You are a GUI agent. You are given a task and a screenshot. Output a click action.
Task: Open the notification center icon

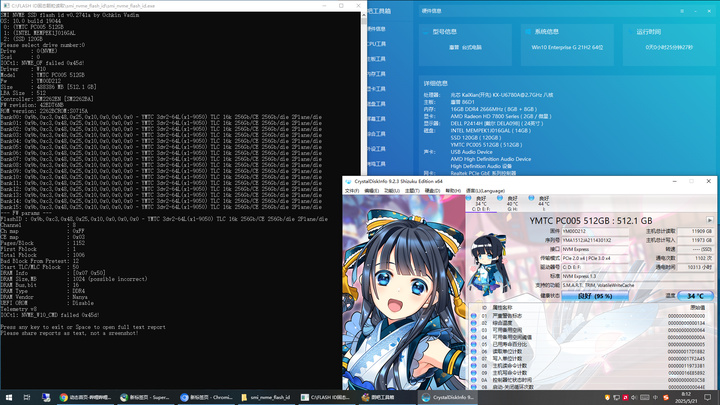tap(708, 397)
